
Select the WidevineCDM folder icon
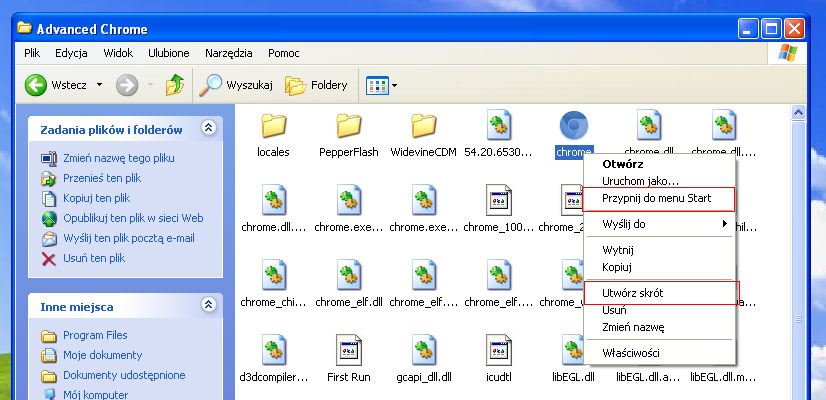tap(424, 125)
